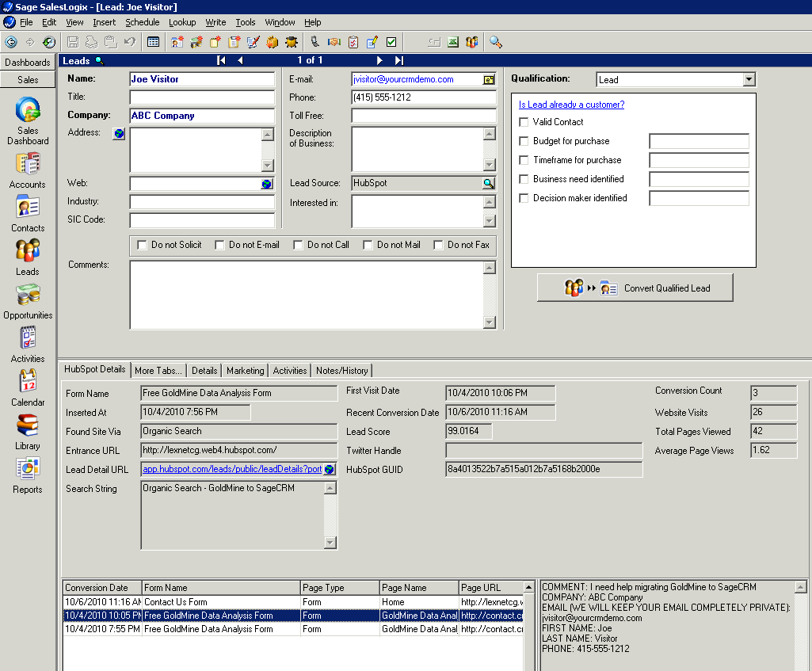Open Calendar from the sidebar
Image resolution: width=812 pixels, height=671 pixels.
(28, 388)
